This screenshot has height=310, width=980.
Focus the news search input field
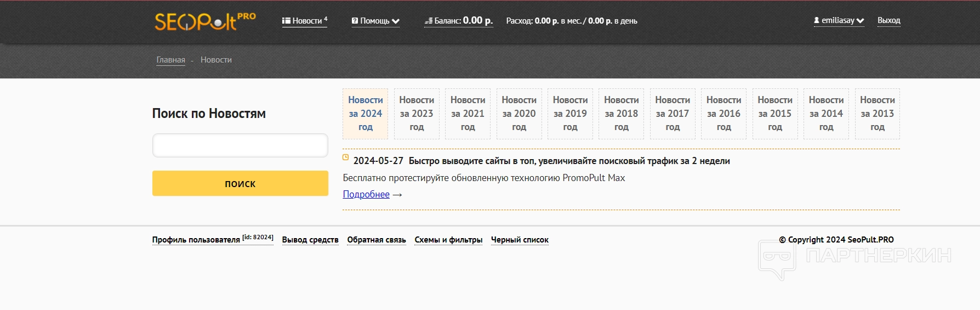coord(240,145)
